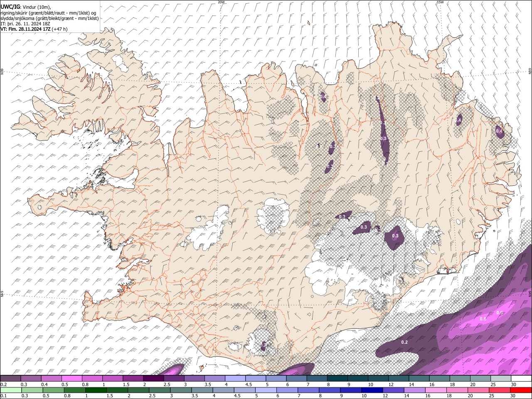Pick the 12 violet rain scale swatch

[394, 390]
